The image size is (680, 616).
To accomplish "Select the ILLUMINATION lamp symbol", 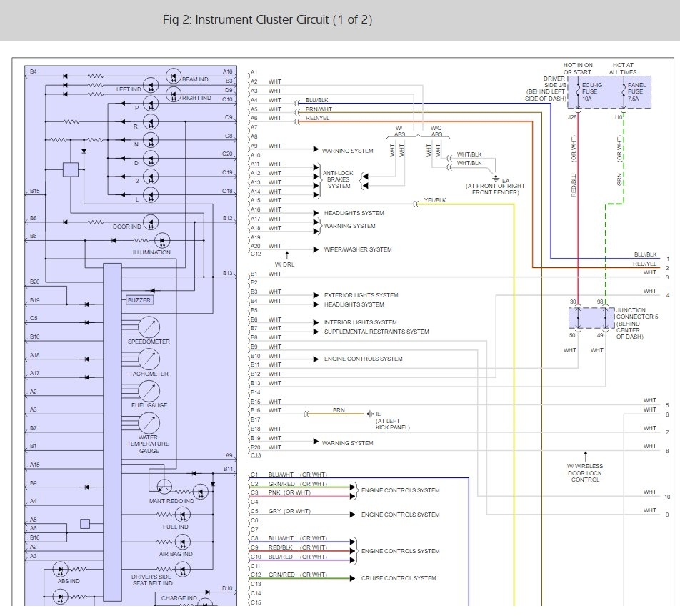I will coord(161,241).
